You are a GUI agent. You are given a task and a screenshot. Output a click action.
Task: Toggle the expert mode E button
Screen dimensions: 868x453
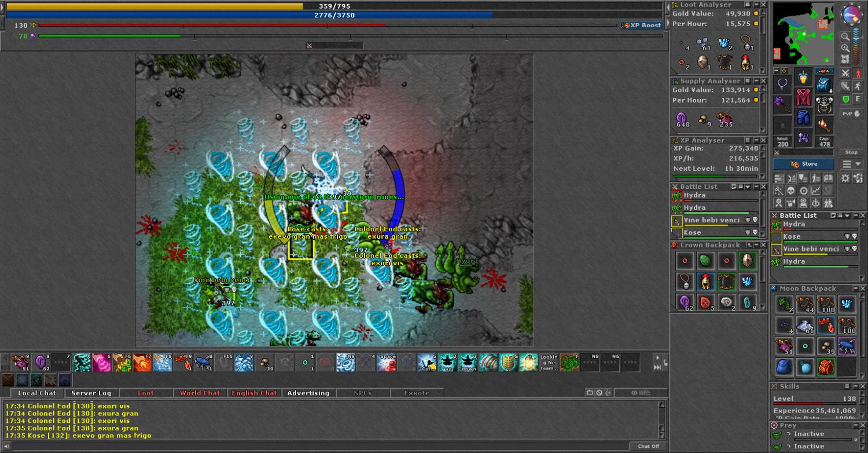(858, 100)
